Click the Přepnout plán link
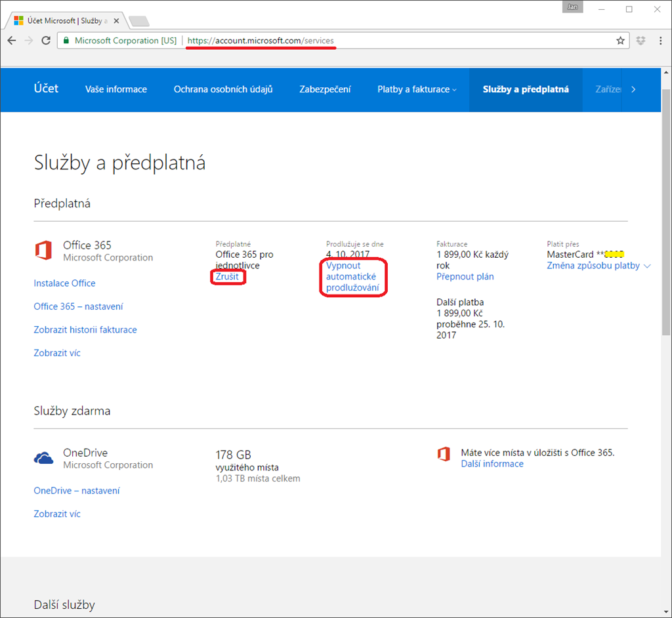This screenshot has height=618, width=672. [465, 276]
